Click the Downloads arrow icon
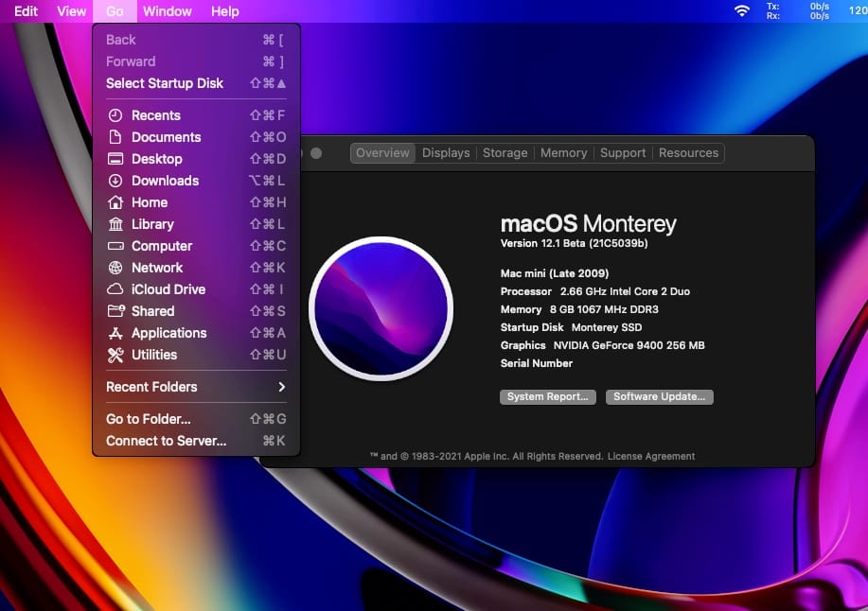Screen dimensions: 868x611 [115, 181]
